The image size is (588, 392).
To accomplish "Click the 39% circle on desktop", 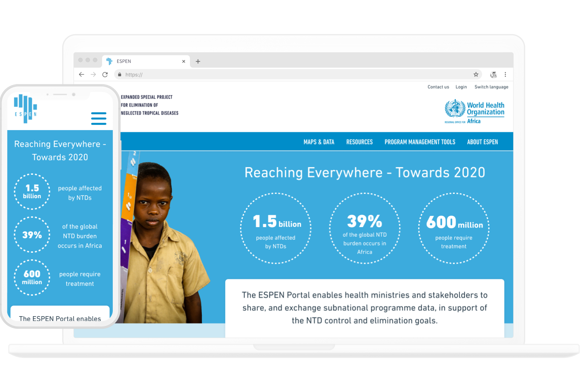I will pos(365,228).
